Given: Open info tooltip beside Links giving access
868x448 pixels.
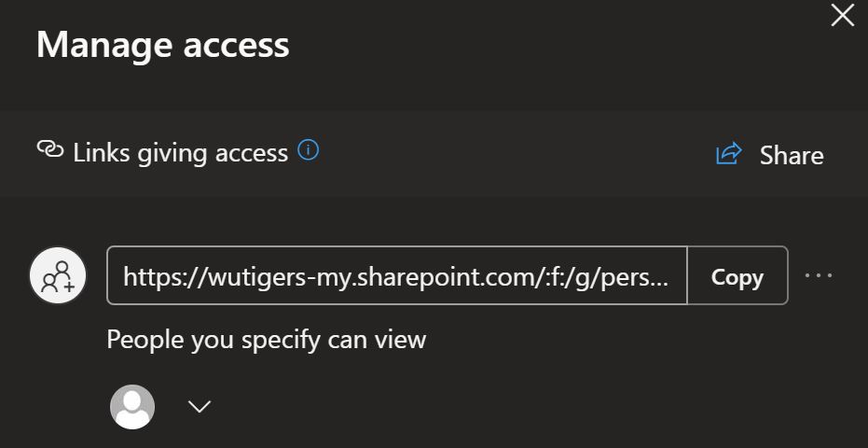Looking at the screenshot, I should click(309, 150).
